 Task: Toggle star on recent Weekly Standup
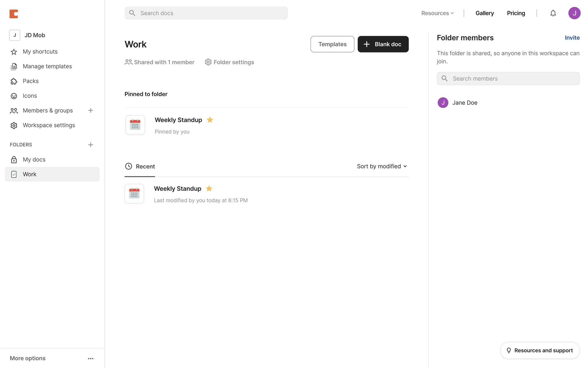pos(209,189)
